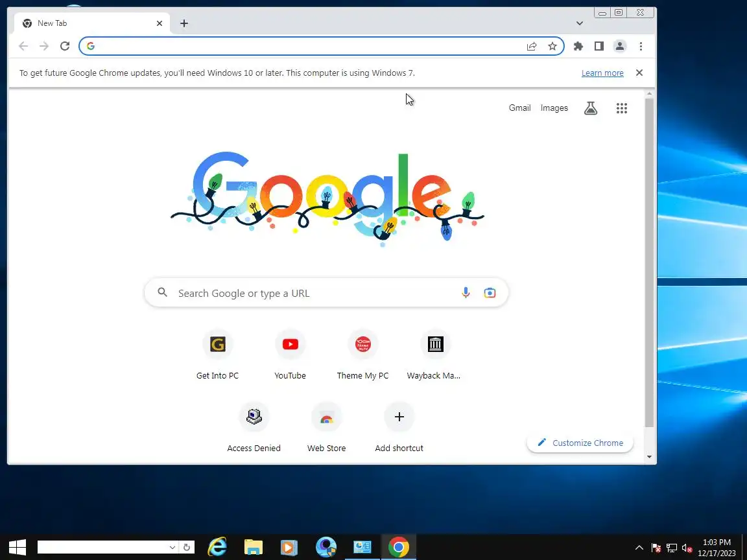Screen dimensions: 747x560
Task: Click the Customize Chrome button
Action: 580,443
